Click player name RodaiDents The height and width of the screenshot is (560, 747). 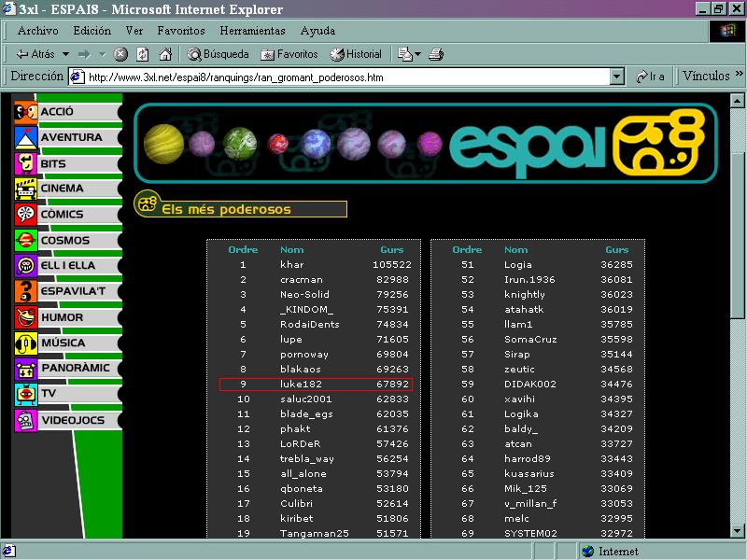[310, 324]
